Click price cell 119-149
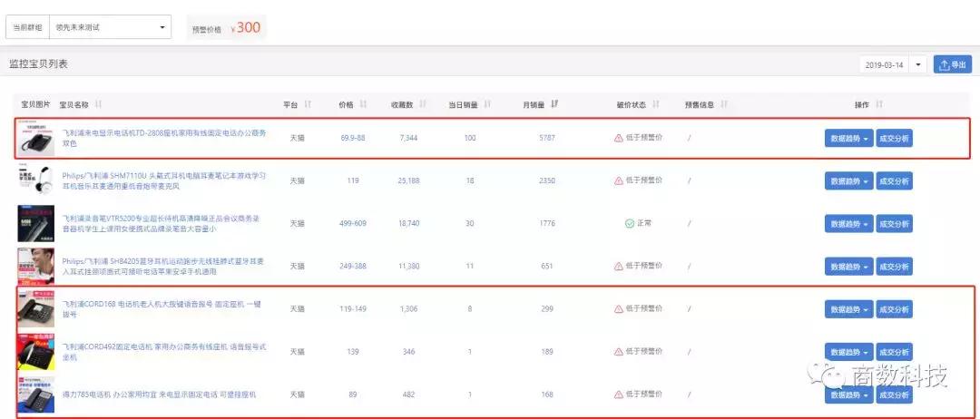Viewport: 980px width, 419px height. (x=352, y=308)
